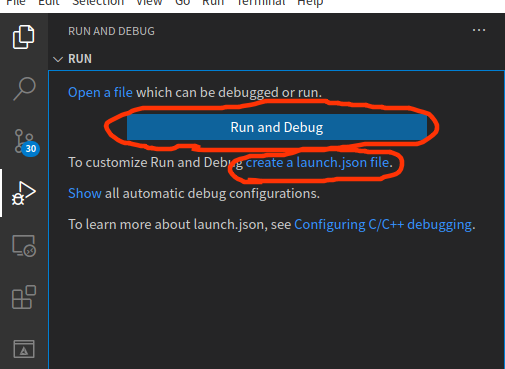Open the Remote Explorer monitor icon
Viewport: 505px width, 369px height.
coord(24,246)
